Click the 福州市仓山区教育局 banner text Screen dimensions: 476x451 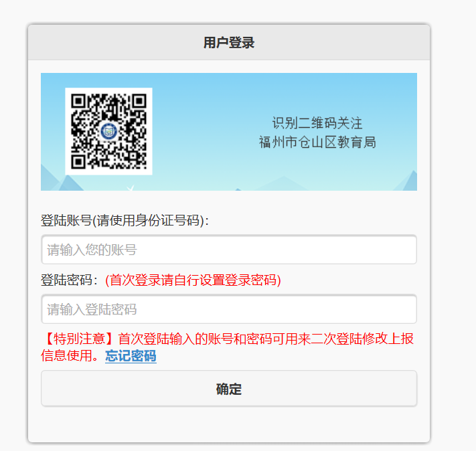(x=317, y=142)
